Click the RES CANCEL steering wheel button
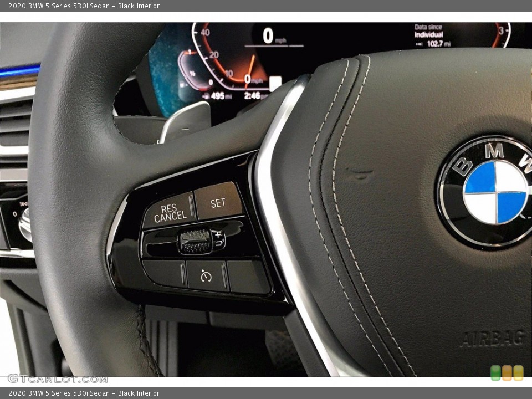The width and height of the screenshot is (532, 399). (170, 211)
